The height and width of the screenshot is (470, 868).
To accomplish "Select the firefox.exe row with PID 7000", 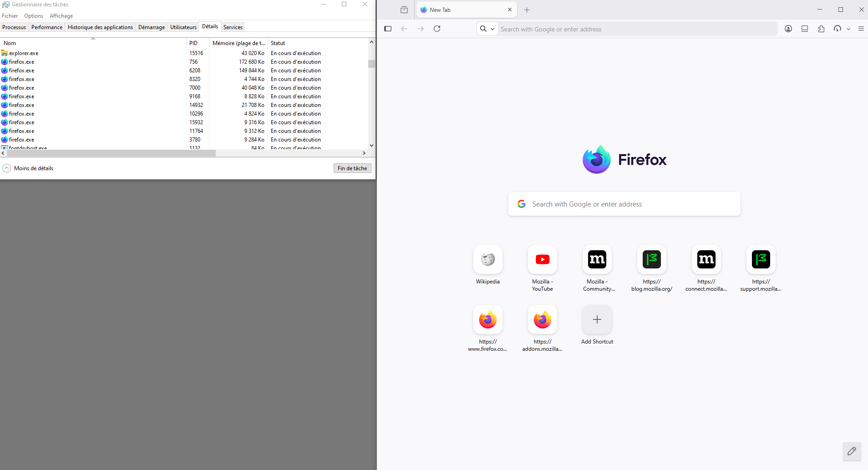I will (x=184, y=88).
